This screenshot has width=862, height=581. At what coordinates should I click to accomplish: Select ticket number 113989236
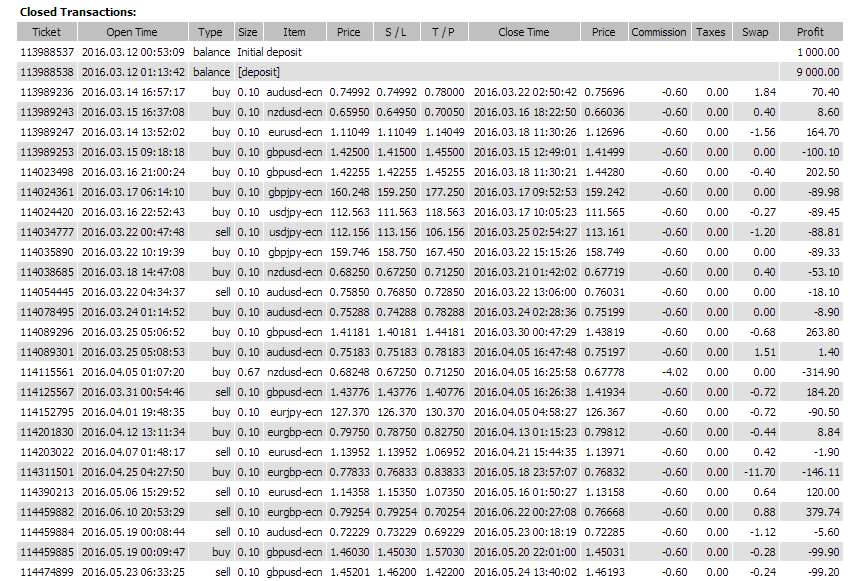(x=47, y=92)
